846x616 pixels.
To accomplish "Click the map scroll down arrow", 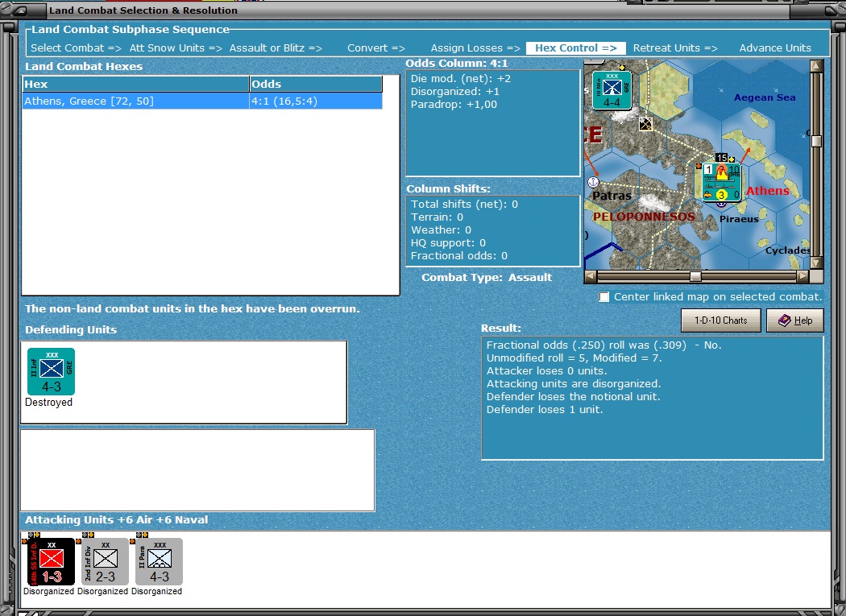I will coord(816,263).
